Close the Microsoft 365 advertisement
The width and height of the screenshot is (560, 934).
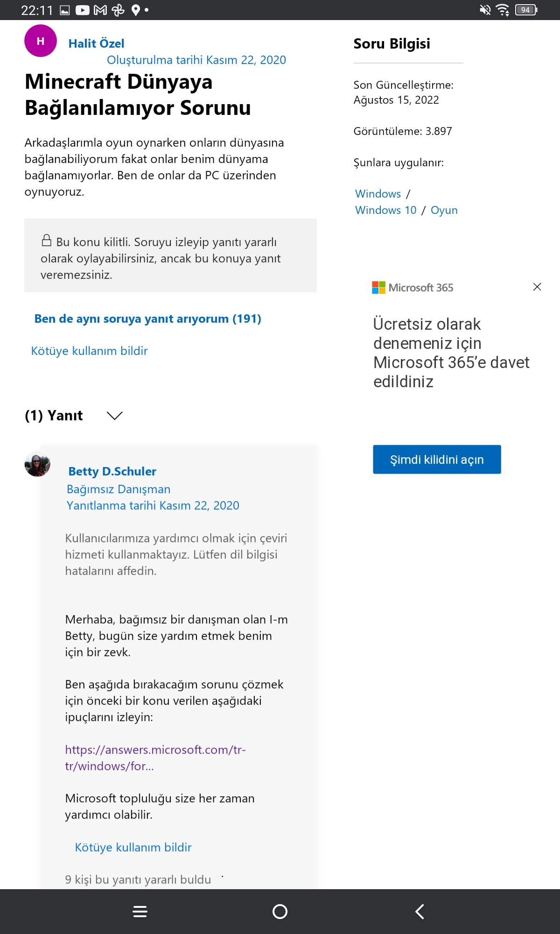(537, 287)
